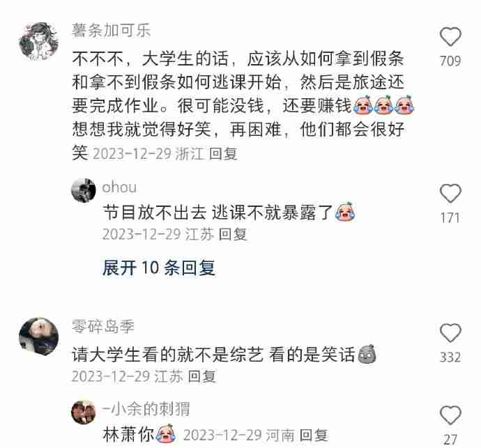Open username 薯条加可乐
Screen dimensions: 481x448
point(111,31)
